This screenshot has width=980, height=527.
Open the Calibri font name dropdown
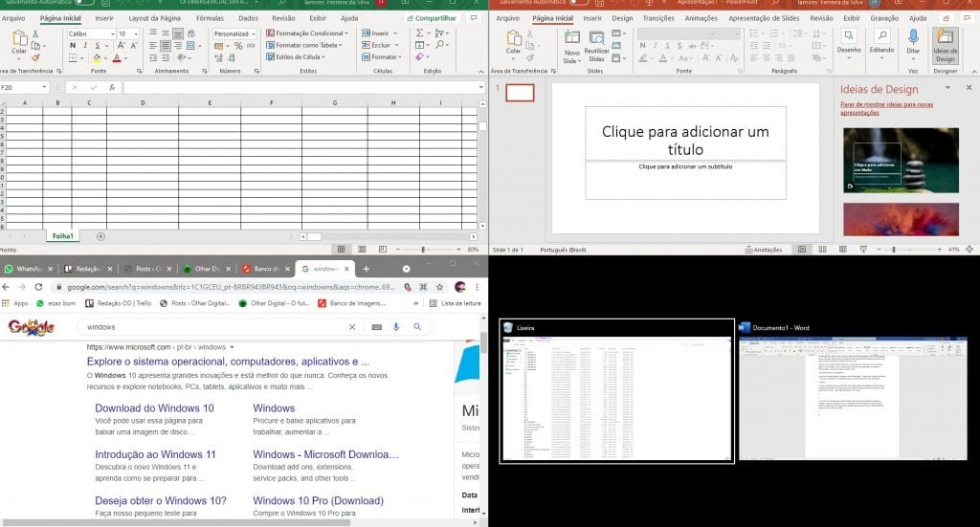pos(111,33)
